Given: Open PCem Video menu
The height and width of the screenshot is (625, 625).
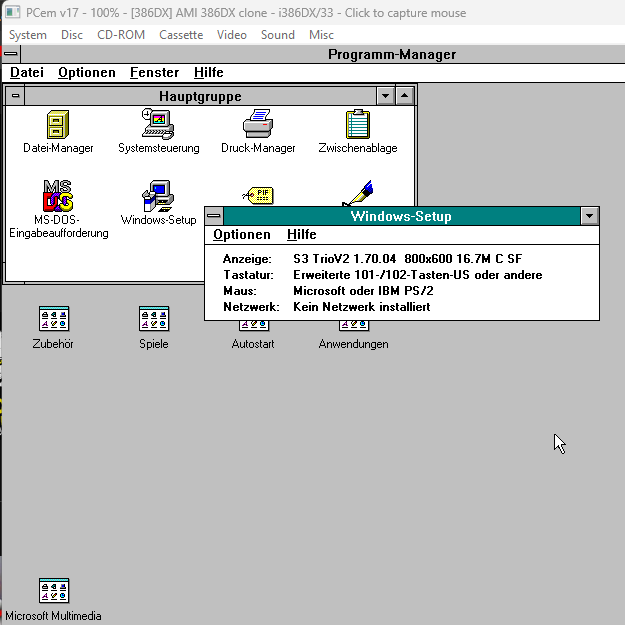Looking at the screenshot, I should point(232,35).
